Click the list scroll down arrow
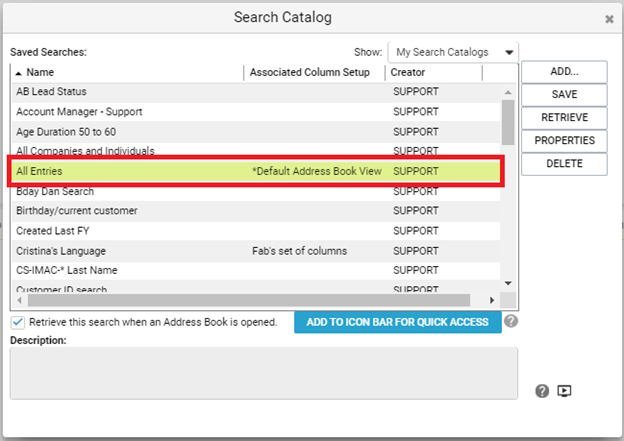The width and height of the screenshot is (624, 441). pos(508,283)
